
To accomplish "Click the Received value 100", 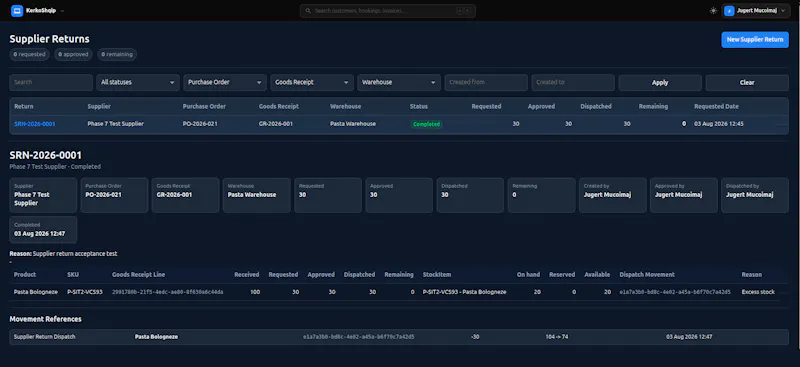I will point(254,292).
